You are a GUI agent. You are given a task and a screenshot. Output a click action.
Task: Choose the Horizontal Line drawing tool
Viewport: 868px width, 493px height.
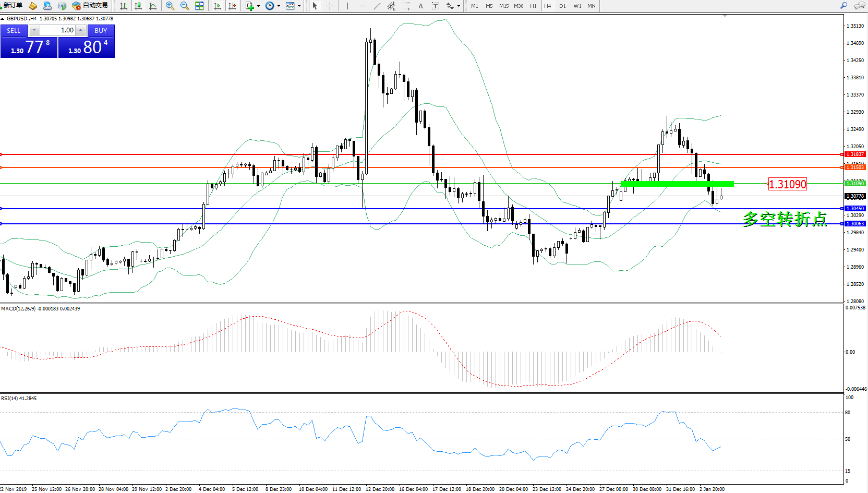pos(363,6)
